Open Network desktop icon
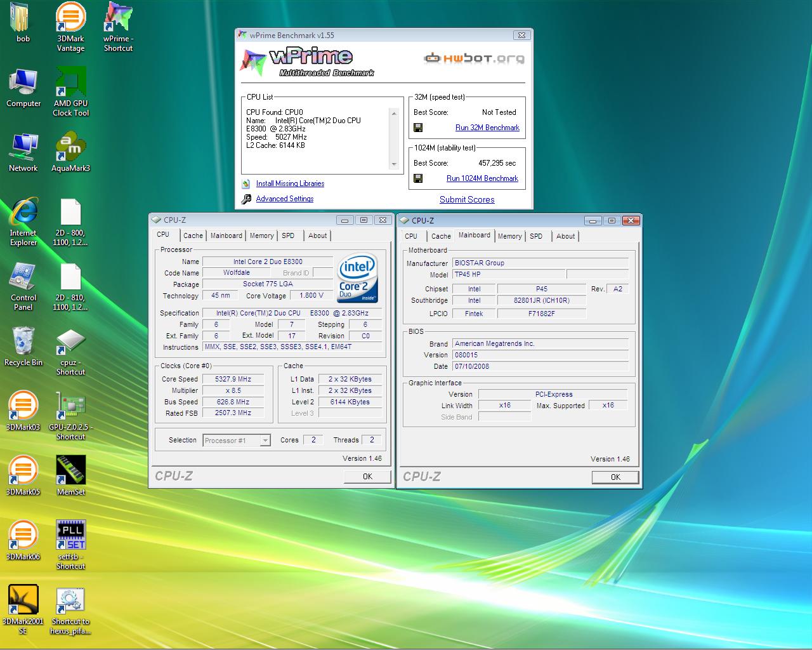 [23, 152]
